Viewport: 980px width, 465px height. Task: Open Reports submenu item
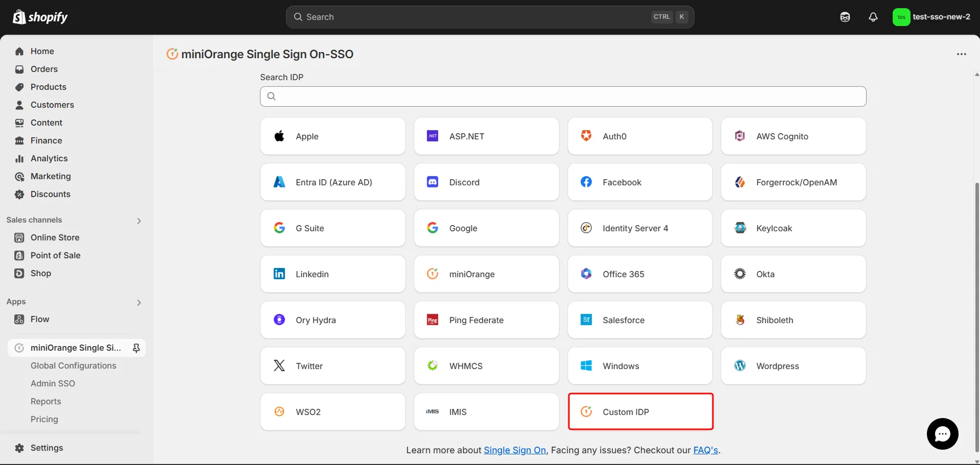[46, 401]
